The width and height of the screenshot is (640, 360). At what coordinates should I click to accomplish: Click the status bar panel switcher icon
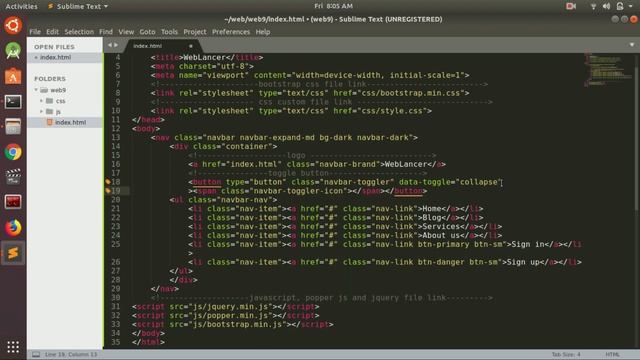[x=36, y=354]
